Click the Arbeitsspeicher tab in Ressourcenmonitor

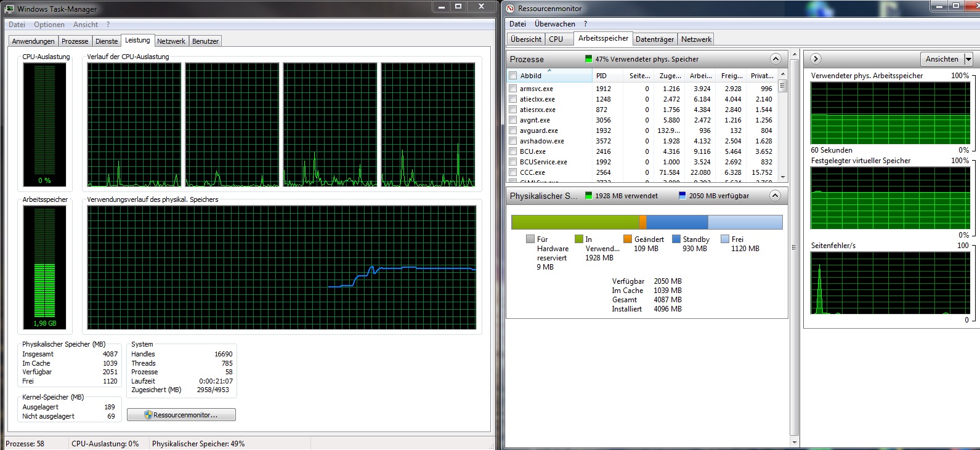coord(604,38)
